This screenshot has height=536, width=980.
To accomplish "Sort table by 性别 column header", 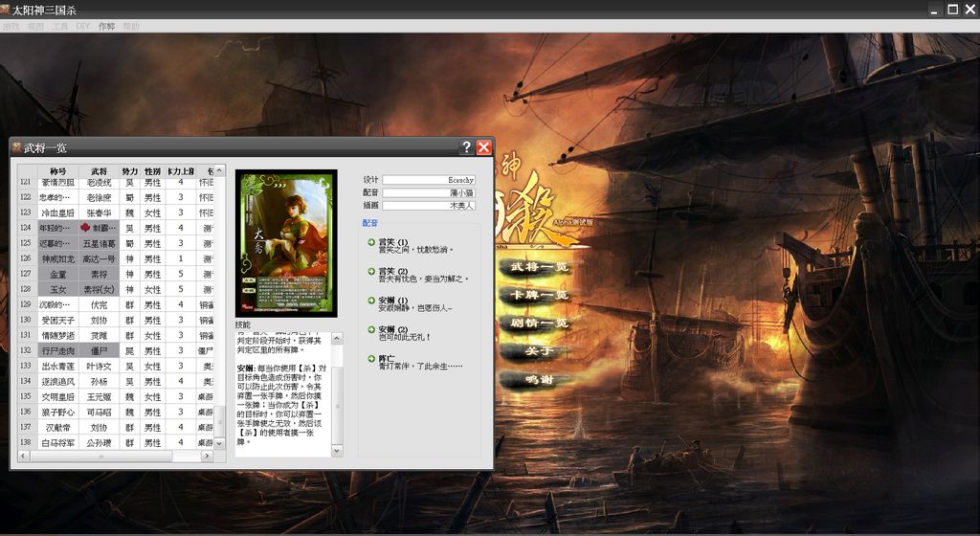I will pos(152,171).
